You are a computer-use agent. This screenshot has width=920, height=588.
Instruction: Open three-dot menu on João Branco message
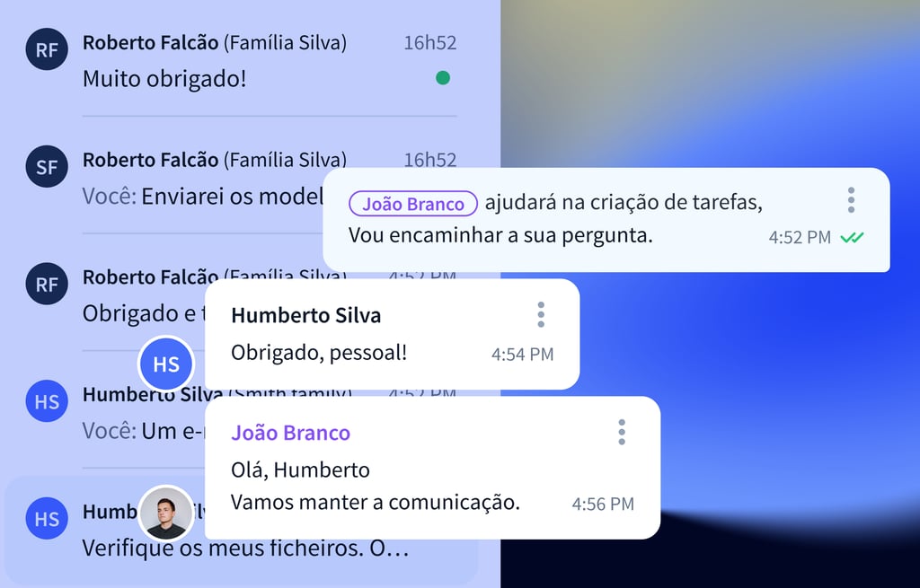(622, 432)
